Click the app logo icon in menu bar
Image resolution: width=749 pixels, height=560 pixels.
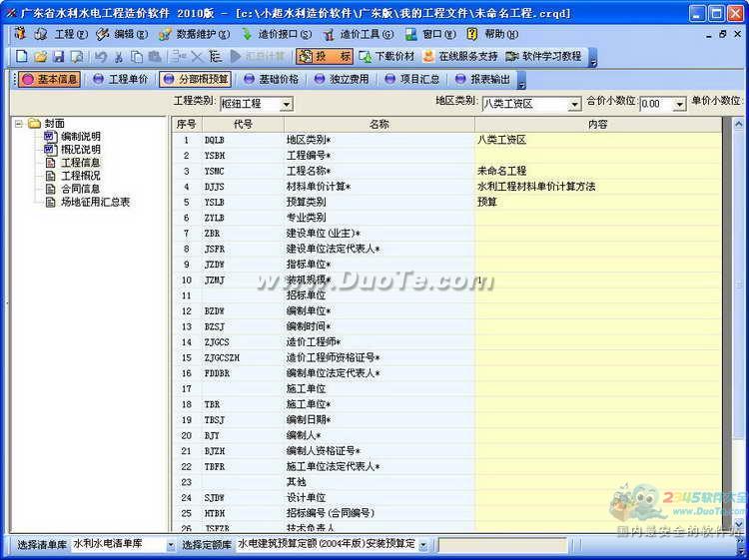pos(20,34)
